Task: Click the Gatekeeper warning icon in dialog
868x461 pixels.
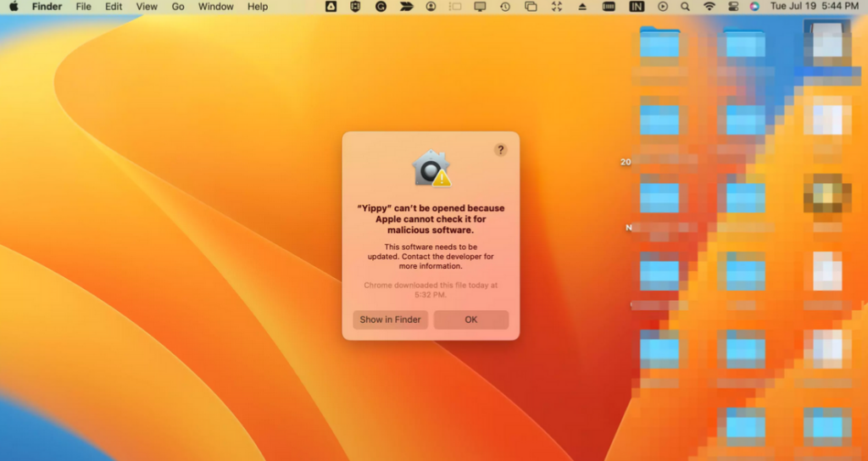Action: click(x=431, y=169)
